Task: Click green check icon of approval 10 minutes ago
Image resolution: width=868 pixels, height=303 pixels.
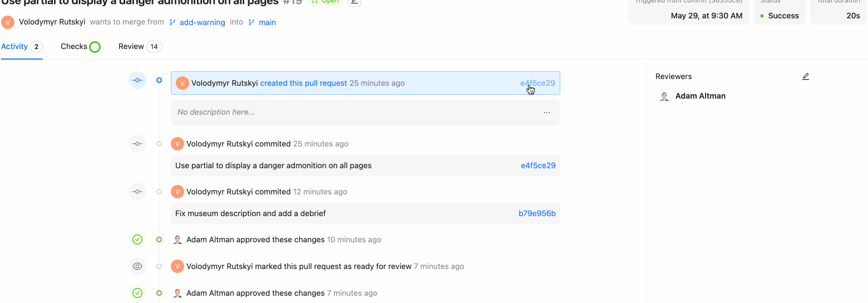Action: coord(137,240)
